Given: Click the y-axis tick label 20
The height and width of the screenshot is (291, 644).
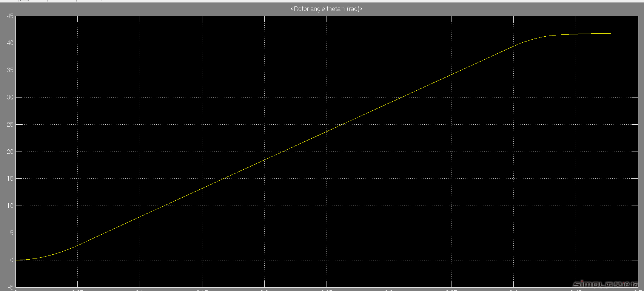Looking at the screenshot, I should tap(10, 152).
